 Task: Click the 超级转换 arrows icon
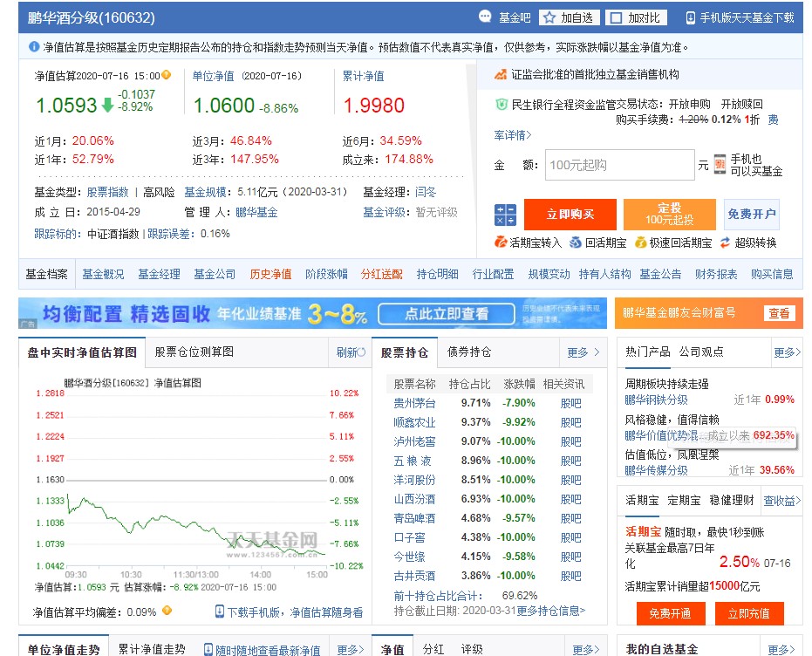[x=726, y=240]
